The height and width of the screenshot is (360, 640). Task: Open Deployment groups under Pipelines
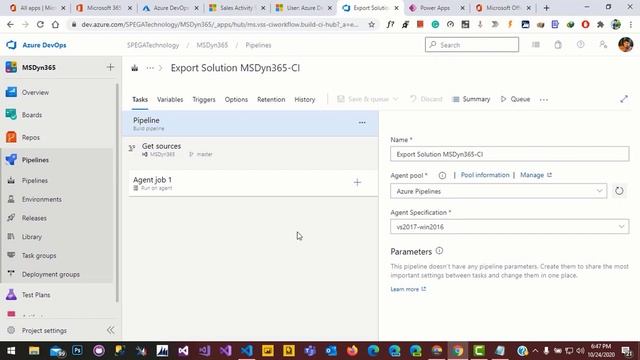tap(51, 274)
